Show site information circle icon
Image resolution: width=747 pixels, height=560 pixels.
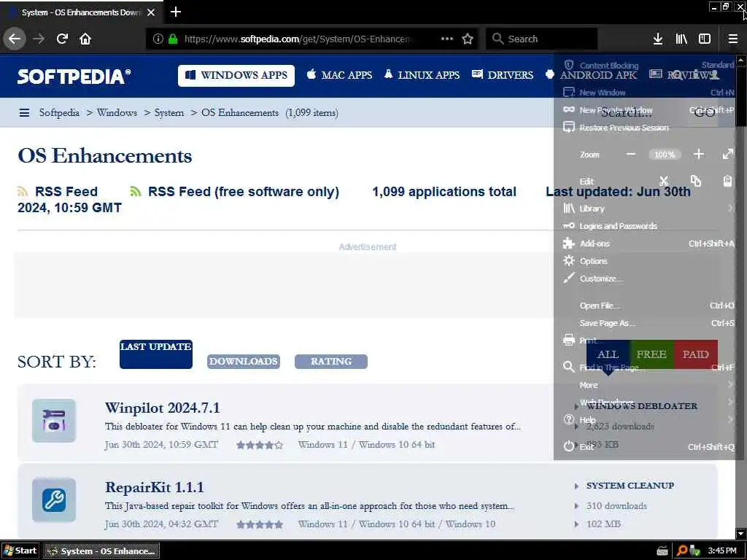pyautogui.click(x=158, y=39)
